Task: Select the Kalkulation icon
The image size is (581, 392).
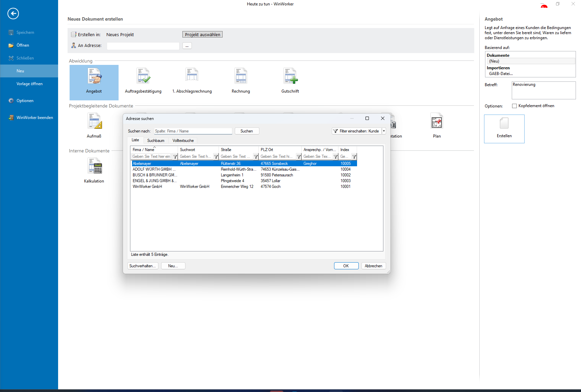Action: coord(94,166)
